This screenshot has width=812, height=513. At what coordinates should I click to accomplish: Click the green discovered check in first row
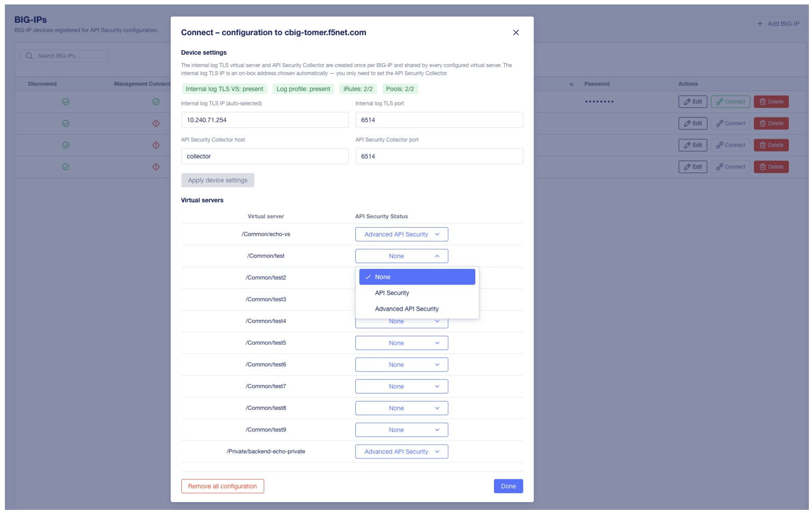click(x=66, y=102)
